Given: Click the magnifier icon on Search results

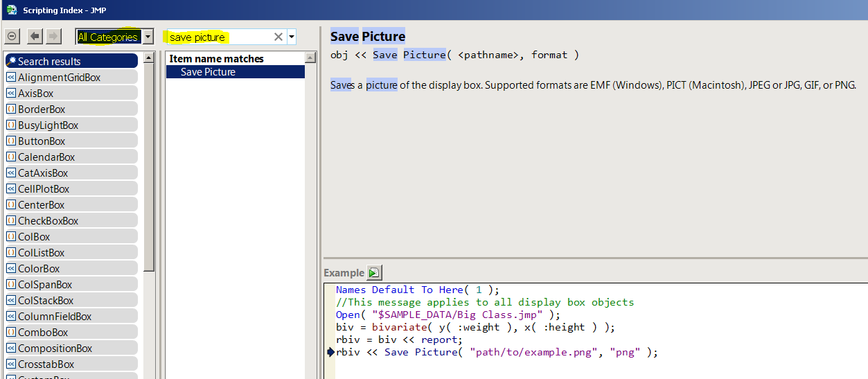Looking at the screenshot, I should (11, 62).
